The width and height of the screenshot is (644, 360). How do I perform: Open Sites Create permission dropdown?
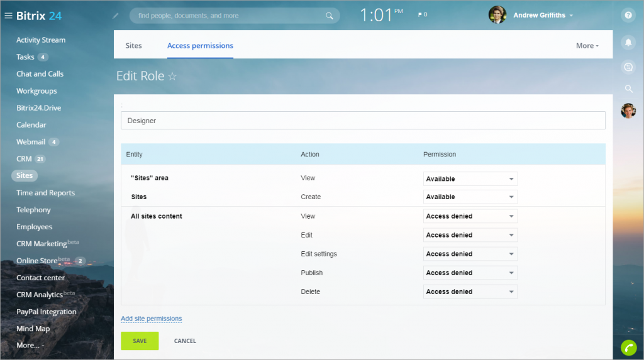(470, 197)
